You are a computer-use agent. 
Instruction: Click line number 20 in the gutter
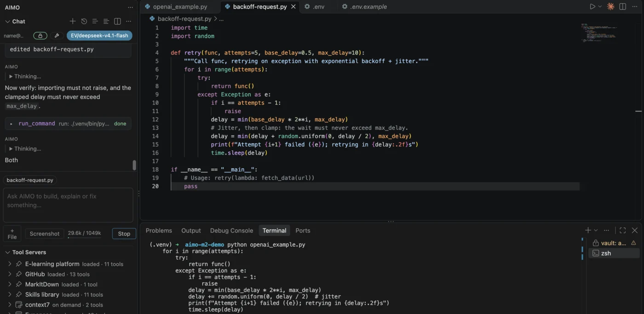point(155,186)
